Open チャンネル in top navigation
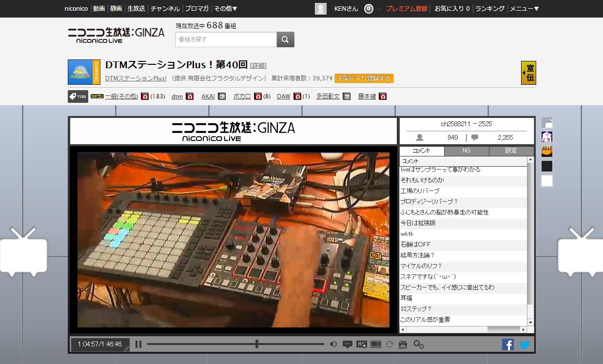 (x=165, y=8)
